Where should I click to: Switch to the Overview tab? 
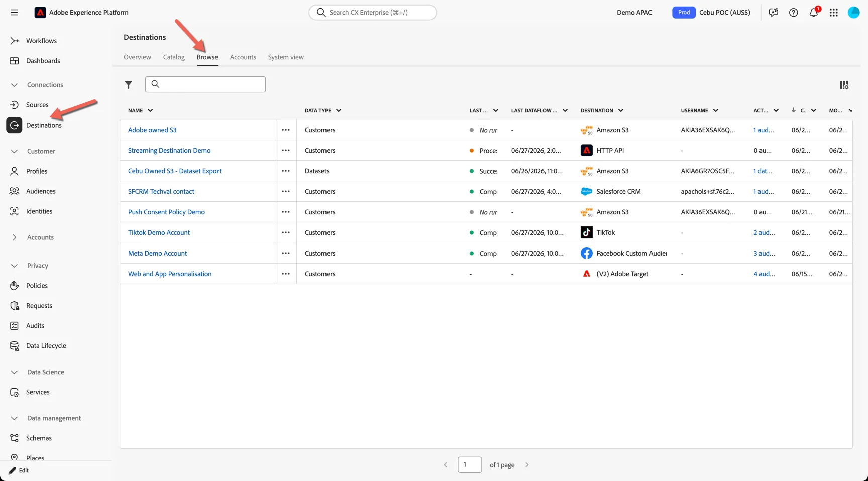tap(137, 57)
